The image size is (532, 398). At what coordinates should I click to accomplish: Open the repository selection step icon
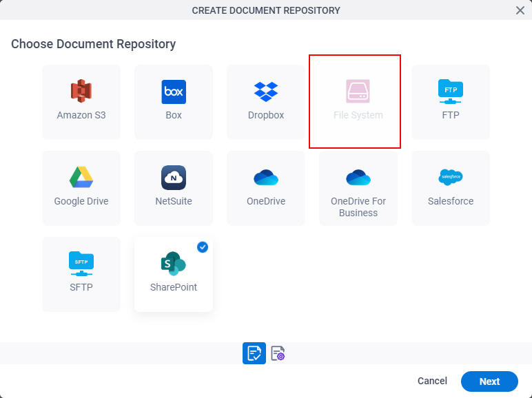254,353
